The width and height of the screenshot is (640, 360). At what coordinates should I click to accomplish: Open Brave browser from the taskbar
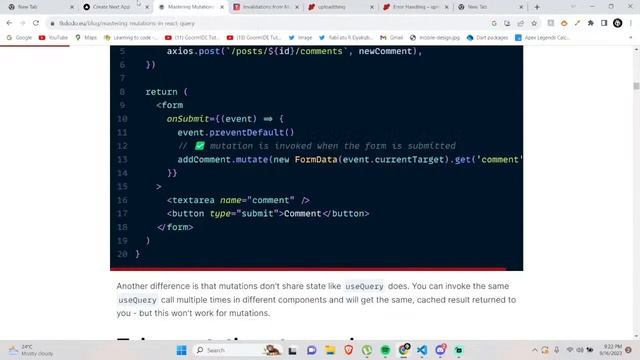[349, 350]
